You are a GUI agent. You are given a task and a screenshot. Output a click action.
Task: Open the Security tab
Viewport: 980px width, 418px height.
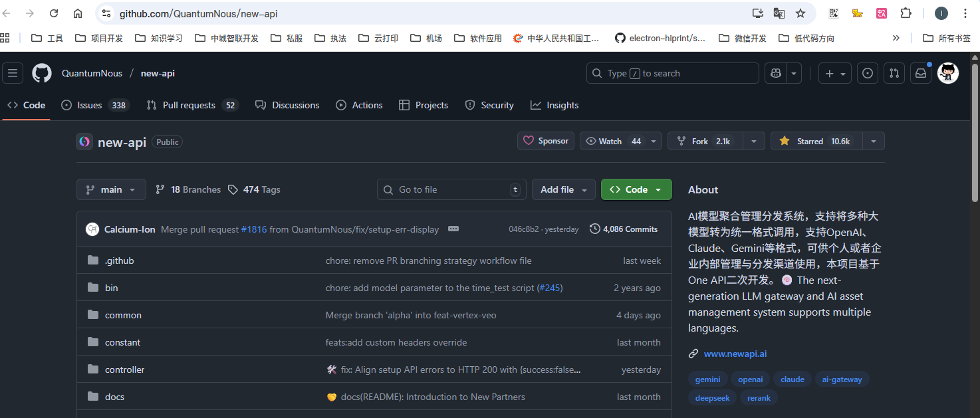[x=489, y=105]
